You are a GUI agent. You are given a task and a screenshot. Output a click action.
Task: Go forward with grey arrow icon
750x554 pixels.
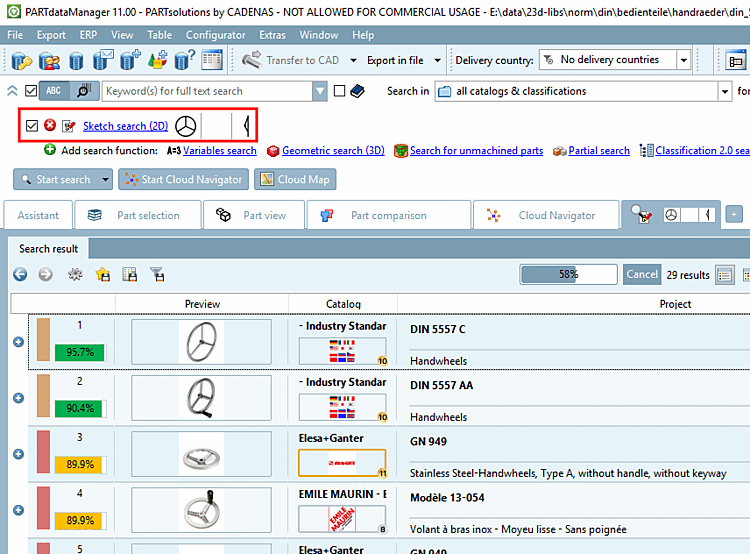pos(45,275)
